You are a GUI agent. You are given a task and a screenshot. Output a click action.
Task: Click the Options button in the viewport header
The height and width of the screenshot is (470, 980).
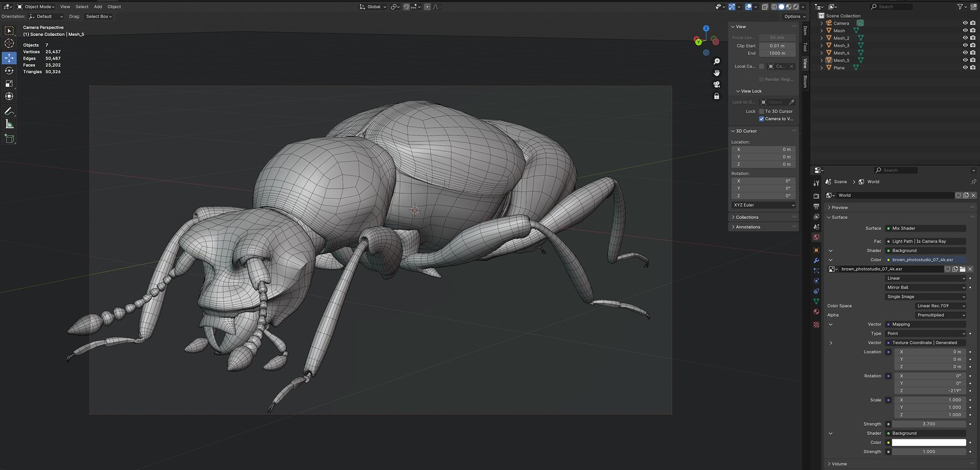click(794, 16)
